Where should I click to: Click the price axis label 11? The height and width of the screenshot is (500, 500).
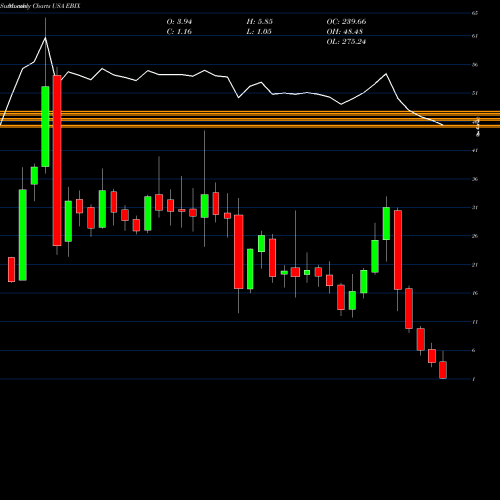point(475,322)
